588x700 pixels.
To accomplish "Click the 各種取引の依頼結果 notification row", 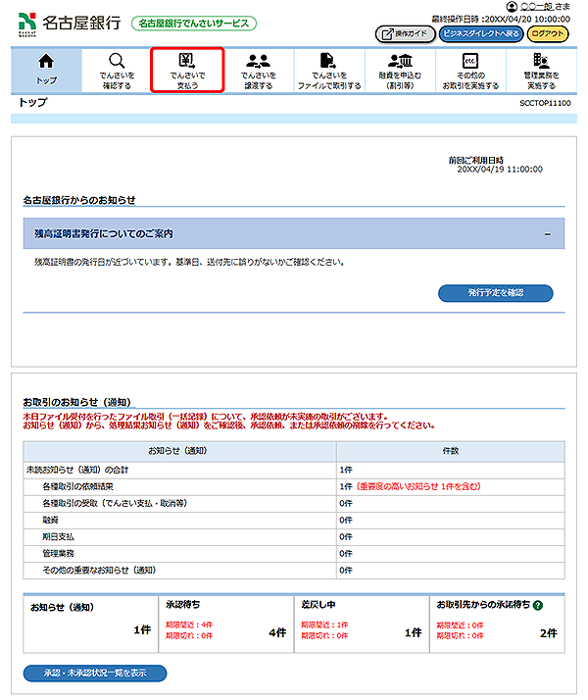I will [x=180, y=486].
